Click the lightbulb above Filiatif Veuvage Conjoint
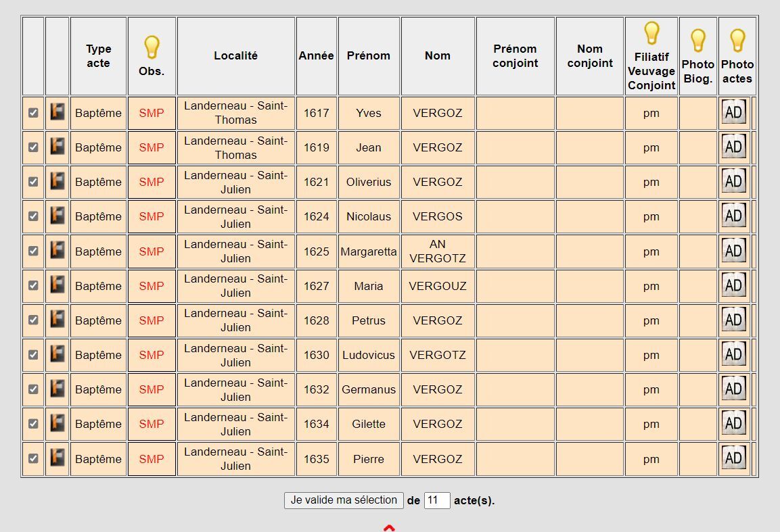 click(x=651, y=33)
